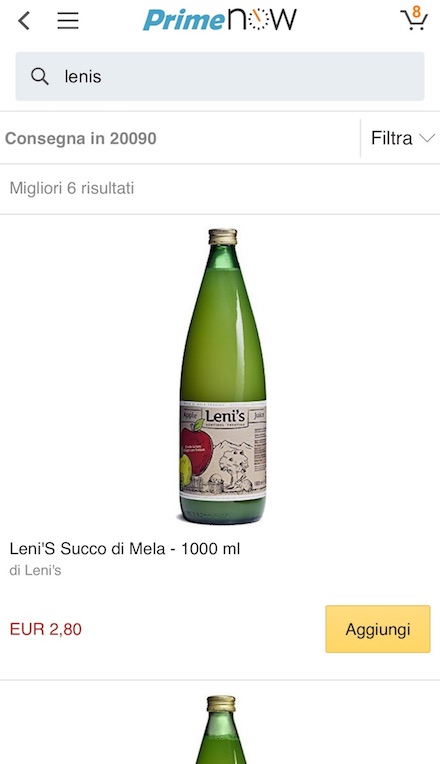Visit the di Leni's brand link
Screen dimensions: 440x764
35,570
